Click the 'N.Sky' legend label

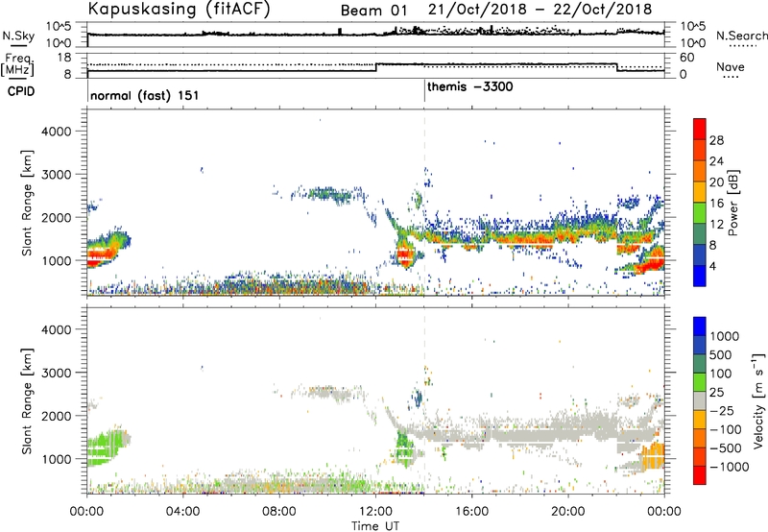[18, 36]
